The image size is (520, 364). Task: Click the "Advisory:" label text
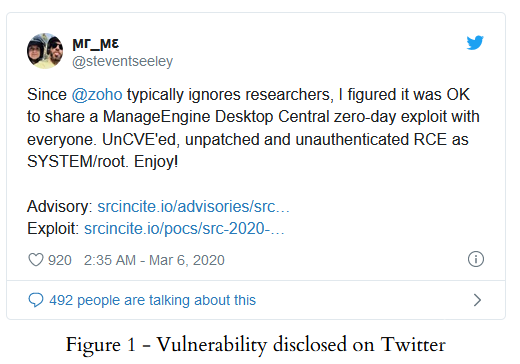tap(60, 207)
